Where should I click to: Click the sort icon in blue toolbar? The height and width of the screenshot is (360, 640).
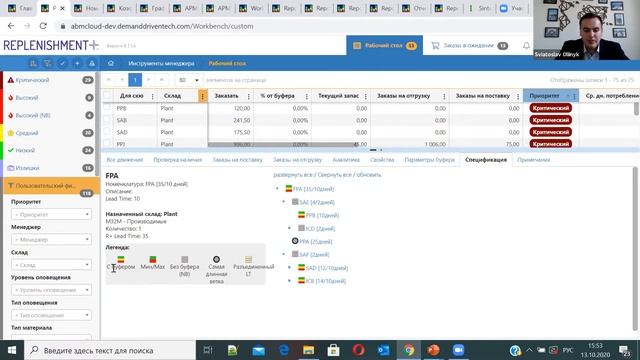click(33, 64)
